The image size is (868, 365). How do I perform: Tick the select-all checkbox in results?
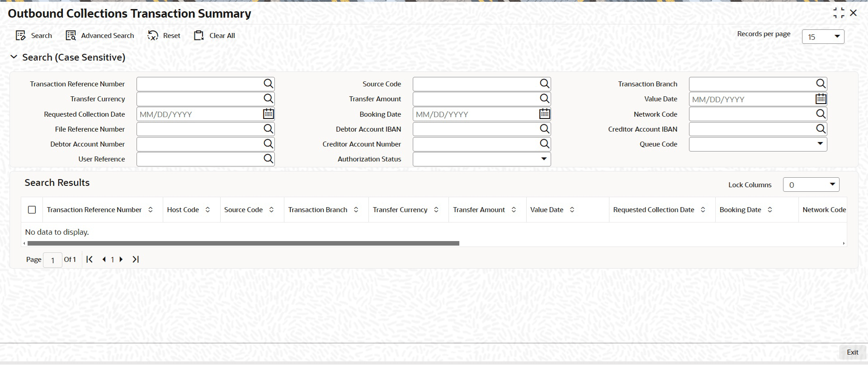tap(32, 210)
